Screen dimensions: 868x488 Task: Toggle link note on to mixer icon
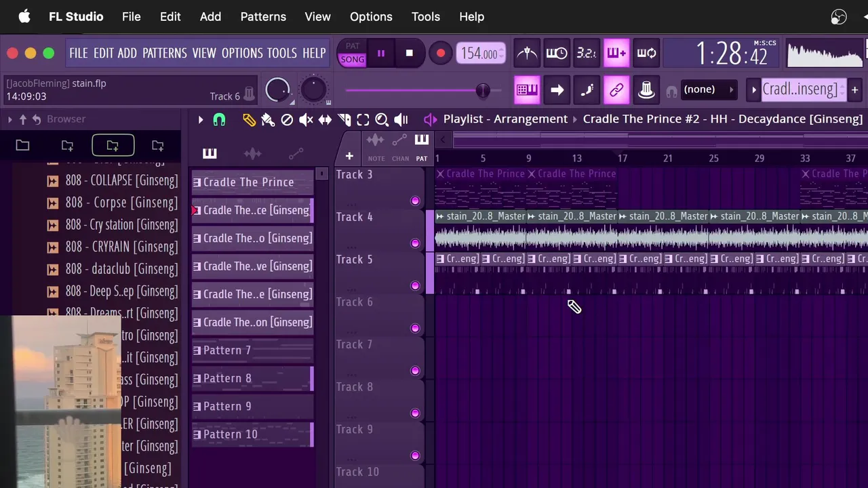616,89
